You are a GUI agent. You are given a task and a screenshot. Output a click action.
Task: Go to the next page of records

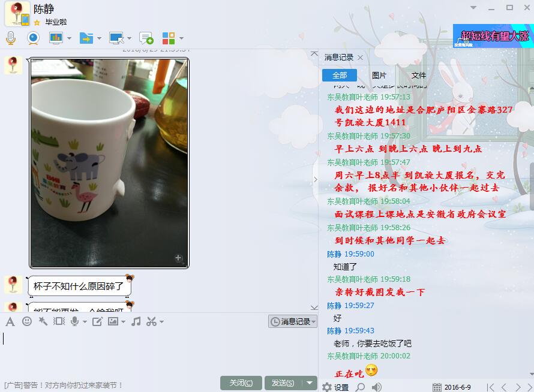[518, 387]
